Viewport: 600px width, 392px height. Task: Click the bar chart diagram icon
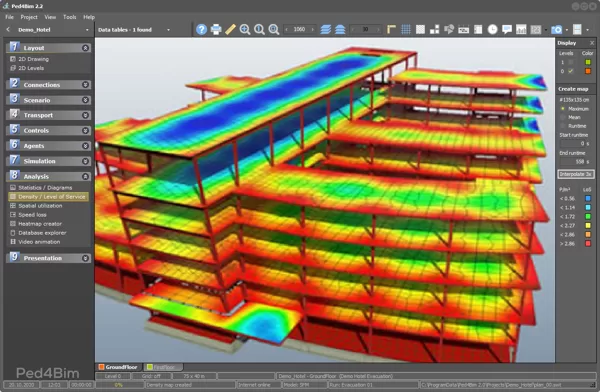pyautogui.click(x=521, y=29)
